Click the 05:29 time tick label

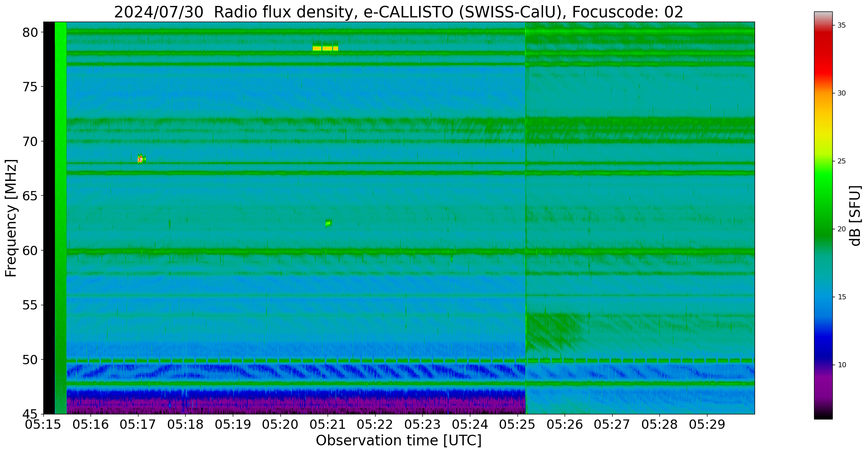click(707, 424)
